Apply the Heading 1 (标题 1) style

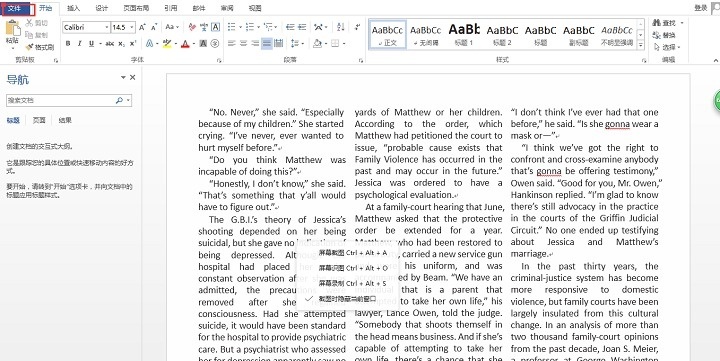(x=464, y=34)
